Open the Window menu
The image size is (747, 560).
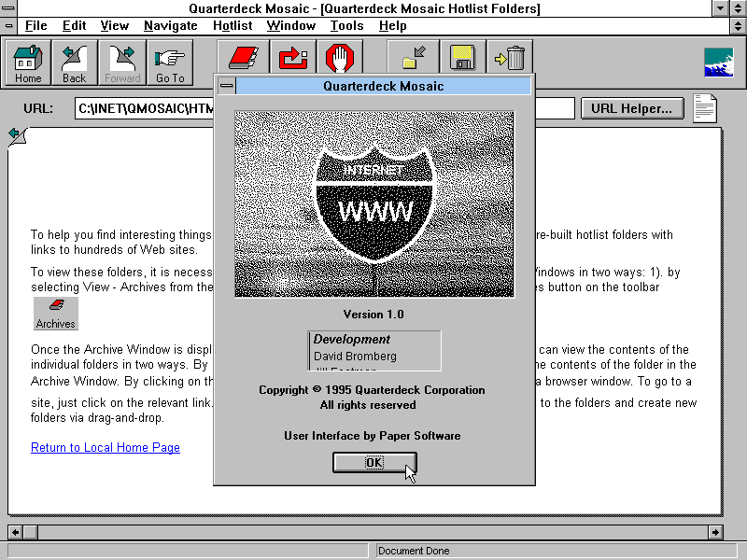[291, 26]
